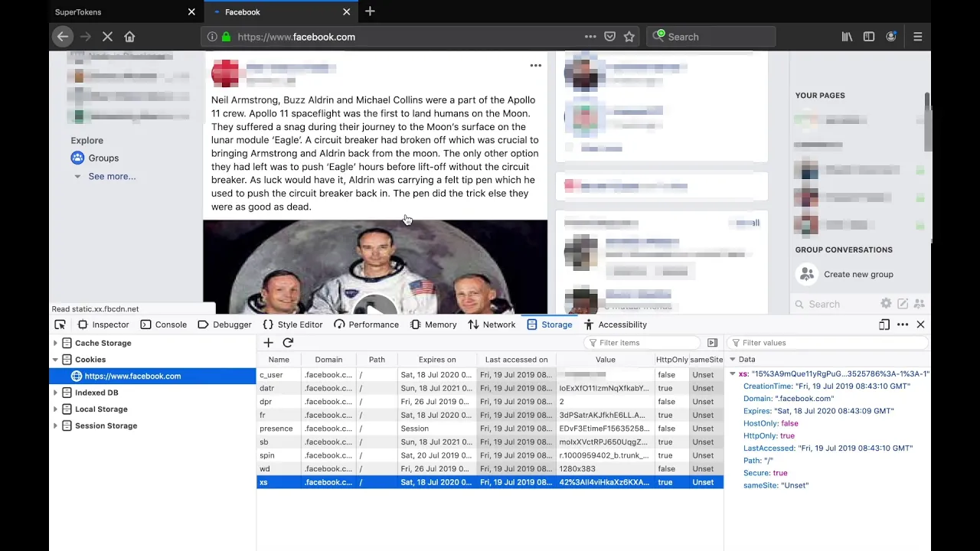Toggle the sidebars icon in Firefox toolbar

click(869, 37)
